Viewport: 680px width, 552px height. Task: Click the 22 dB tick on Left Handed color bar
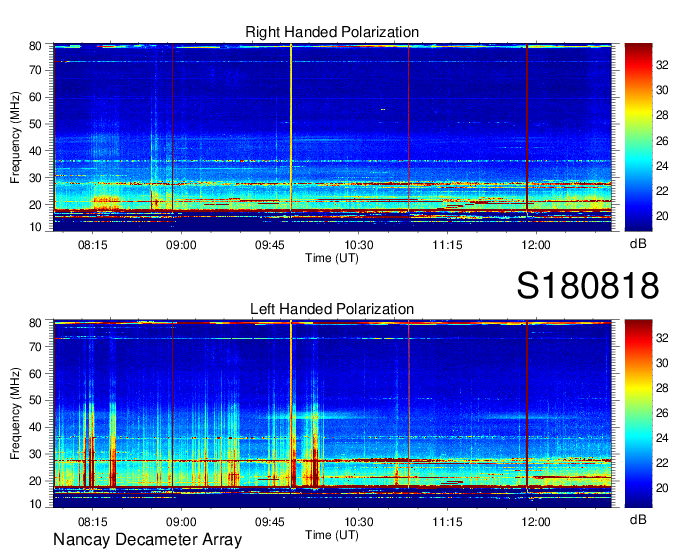[662, 463]
